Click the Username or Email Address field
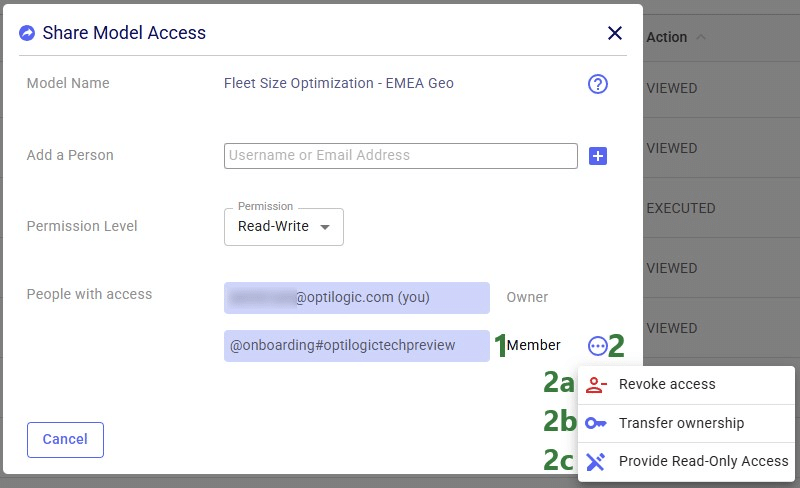This screenshot has height=488, width=800. 401,156
